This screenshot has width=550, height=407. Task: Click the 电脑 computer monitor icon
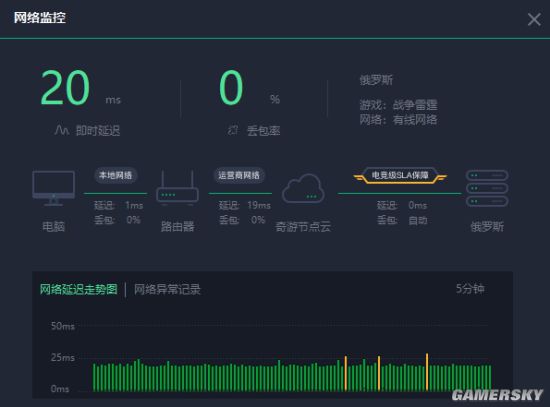click(53, 188)
